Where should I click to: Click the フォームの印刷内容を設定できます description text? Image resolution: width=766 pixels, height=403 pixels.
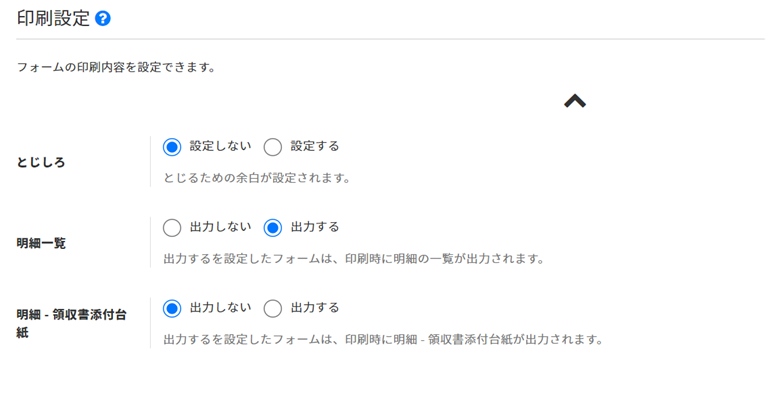click(x=116, y=68)
